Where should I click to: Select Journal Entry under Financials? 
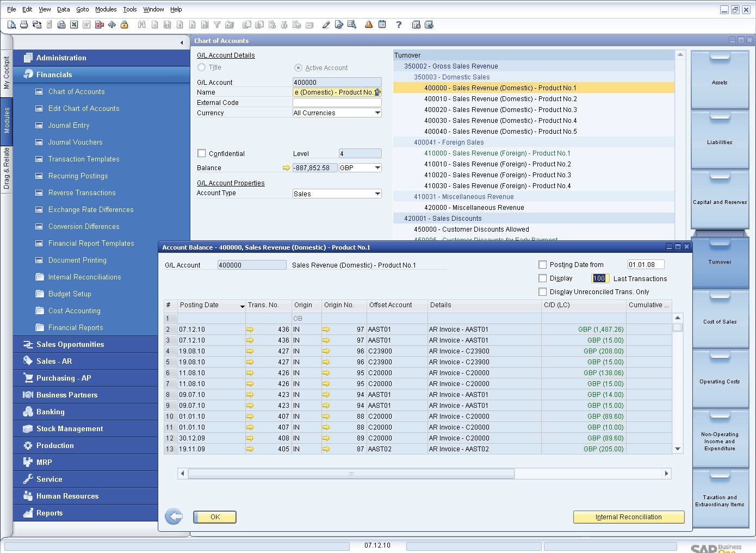[69, 125]
